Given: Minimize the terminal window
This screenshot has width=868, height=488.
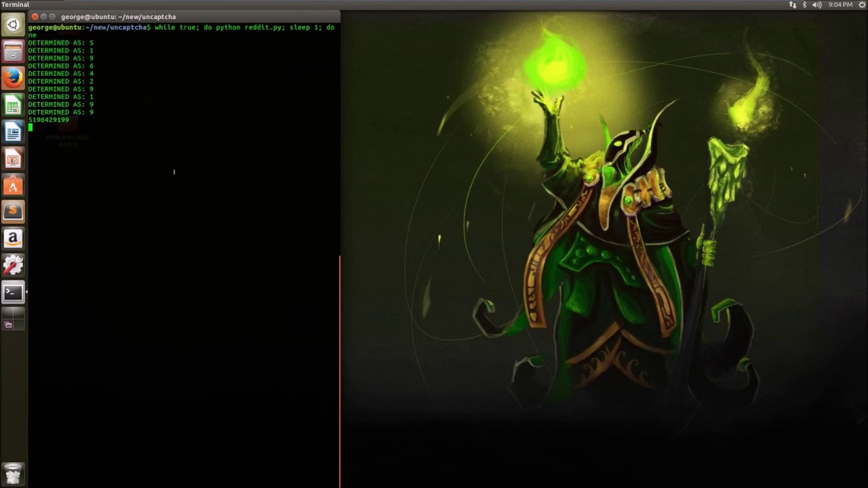Looking at the screenshot, I should (43, 16).
